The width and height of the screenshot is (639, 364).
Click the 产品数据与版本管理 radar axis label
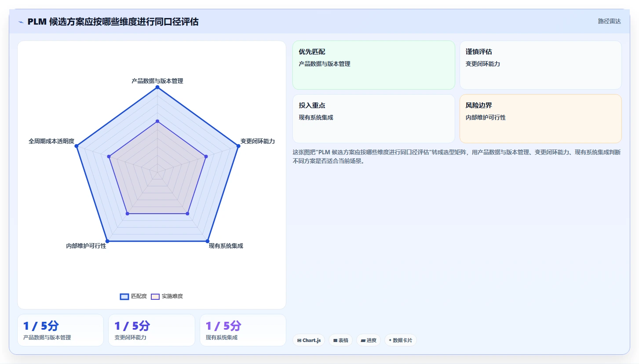(157, 81)
